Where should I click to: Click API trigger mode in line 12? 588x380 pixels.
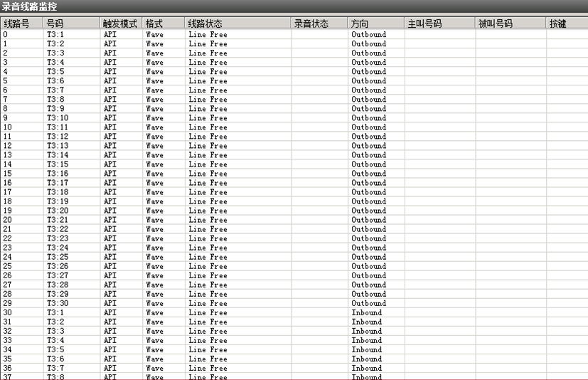[110, 146]
